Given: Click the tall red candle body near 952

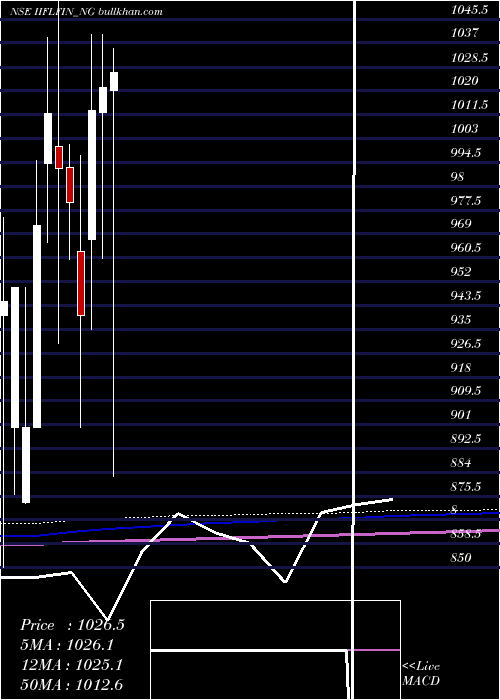Looking at the screenshot, I should click(81, 283).
